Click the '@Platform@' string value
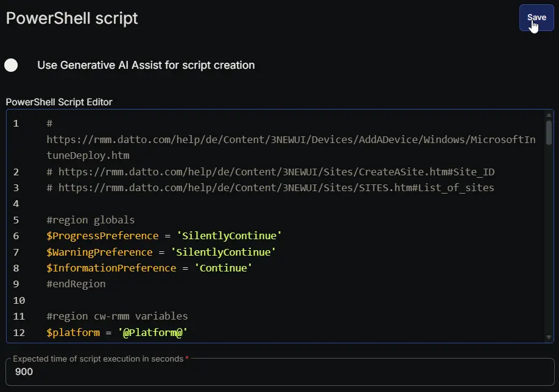The width and height of the screenshot is (559, 392). pyautogui.click(x=153, y=332)
